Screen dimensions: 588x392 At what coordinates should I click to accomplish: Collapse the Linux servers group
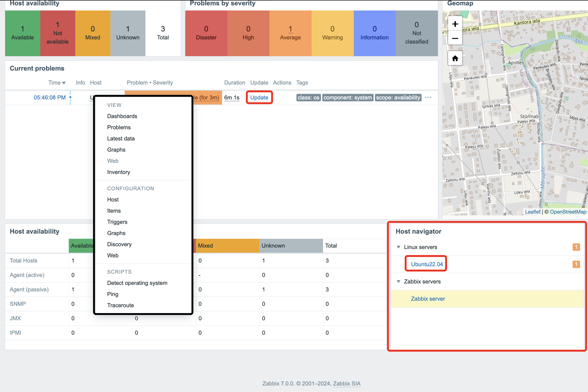[399, 247]
